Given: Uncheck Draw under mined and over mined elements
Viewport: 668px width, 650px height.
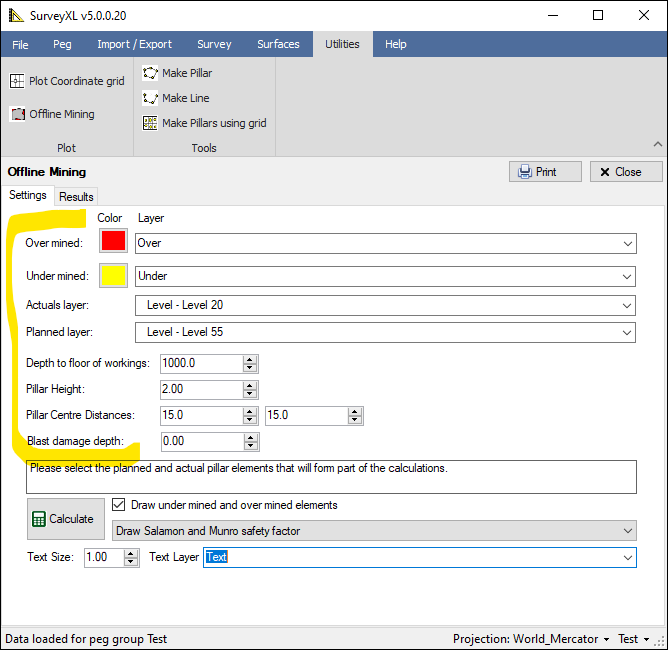Looking at the screenshot, I should [120, 505].
